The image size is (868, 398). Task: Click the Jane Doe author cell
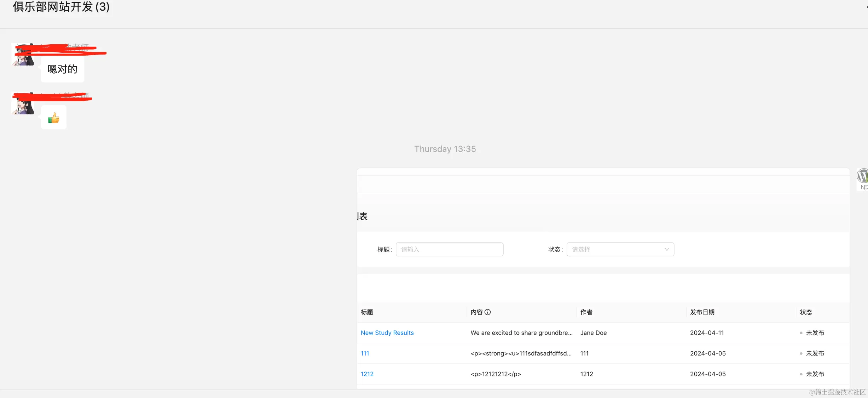tap(593, 333)
